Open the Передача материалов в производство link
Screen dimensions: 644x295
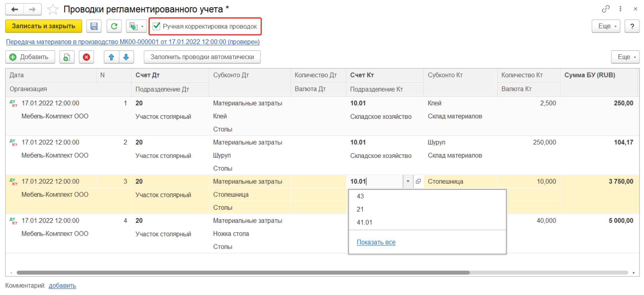(x=132, y=42)
